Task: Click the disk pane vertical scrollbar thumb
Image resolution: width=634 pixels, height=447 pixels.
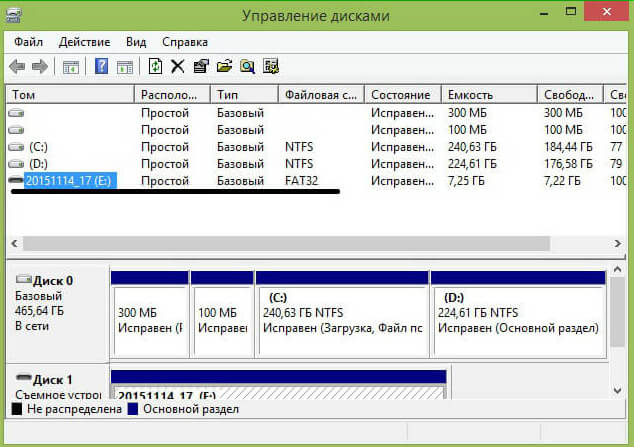Action: tap(617, 312)
